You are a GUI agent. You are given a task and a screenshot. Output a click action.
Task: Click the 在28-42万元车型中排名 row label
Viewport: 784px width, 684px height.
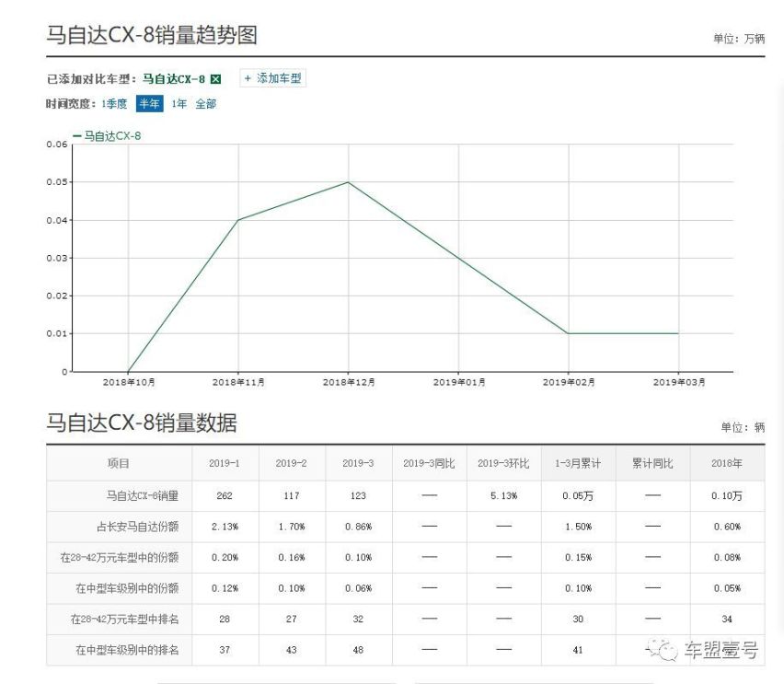pyautogui.click(x=124, y=620)
